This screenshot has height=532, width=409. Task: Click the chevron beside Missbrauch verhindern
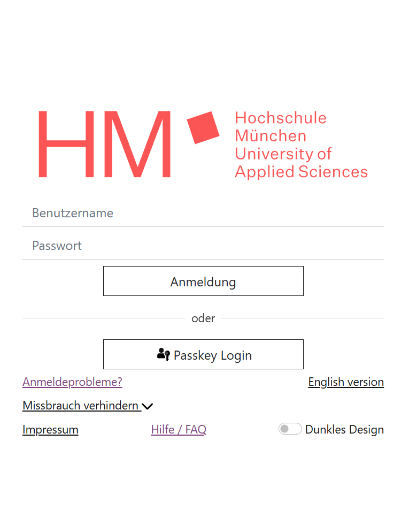(x=148, y=406)
